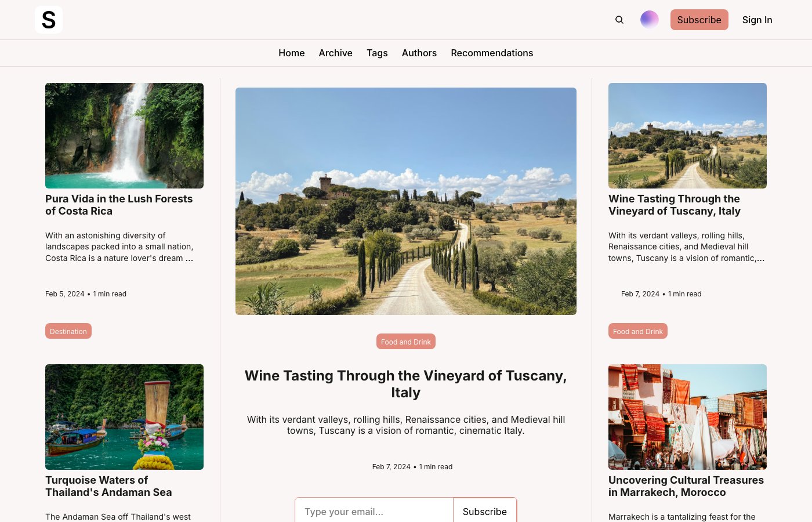
Task: Click the Destination tag badge
Action: coord(68,331)
